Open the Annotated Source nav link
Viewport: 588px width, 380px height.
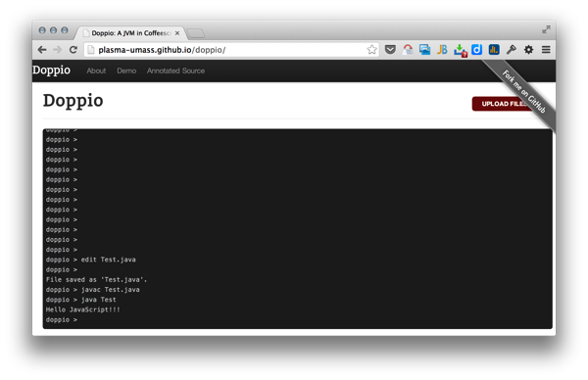pos(175,71)
